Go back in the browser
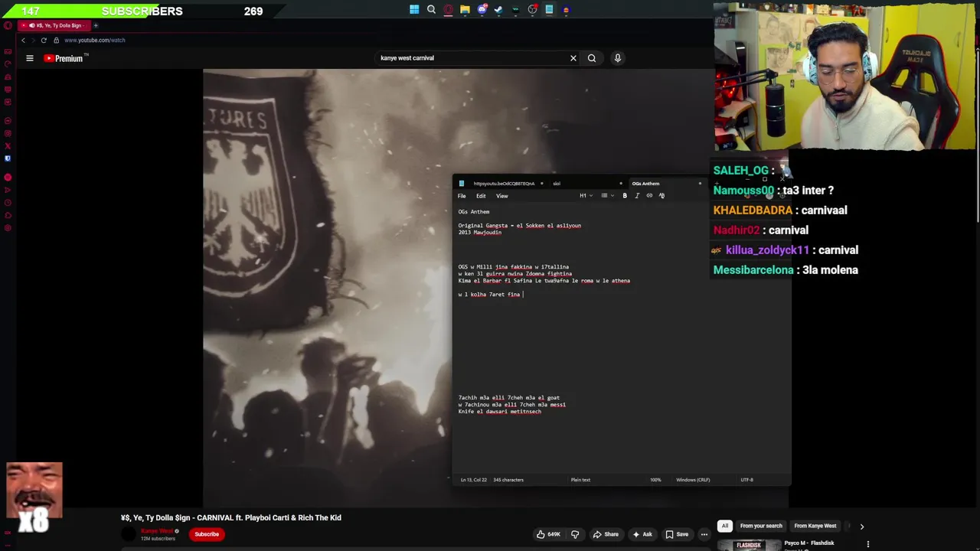The height and width of the screenshot is (551, 980). [x=23, y=40]
